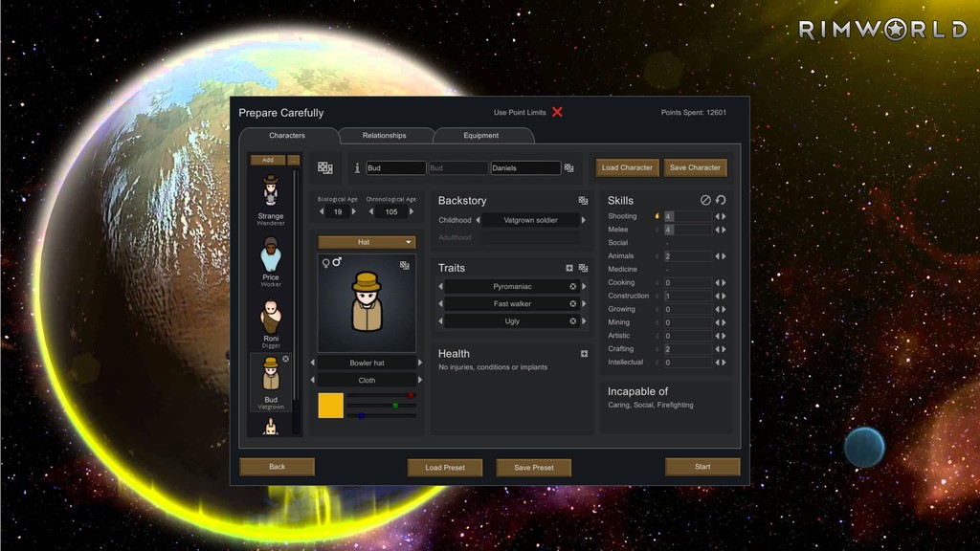Screen dimensions: 980x551
Task: Randomize the name with dice icon
Action: 568,167
